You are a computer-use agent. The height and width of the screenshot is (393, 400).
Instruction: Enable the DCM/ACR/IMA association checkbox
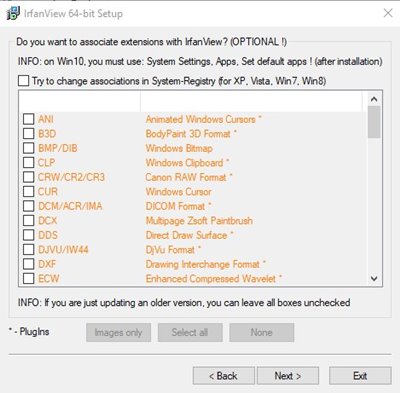[29, 206]
